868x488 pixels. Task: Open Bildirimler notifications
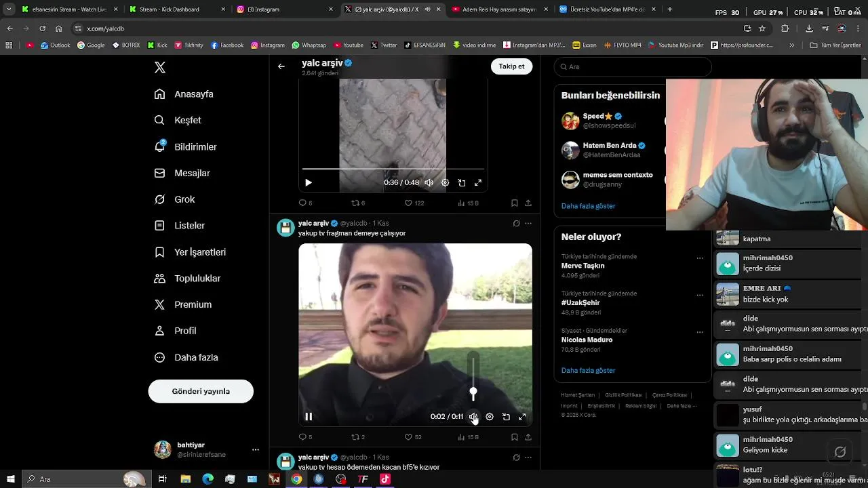pyautogui.click(x=185, y=146)
